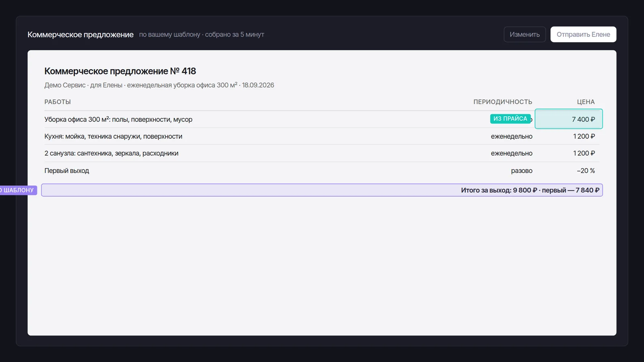Click the Коммерческое предложение № 418 title

tap(120, 71)
